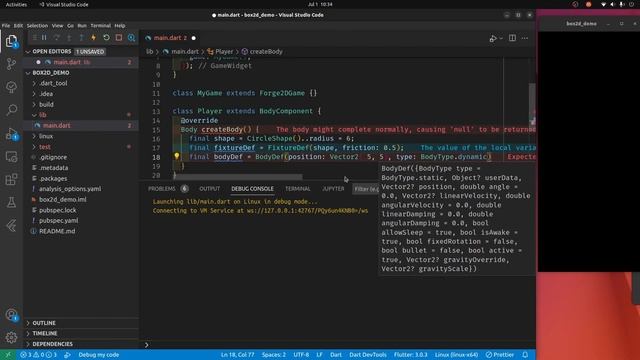The image size is (640, 360).
Task: Open the Extensions view
Action: (11, 180)
